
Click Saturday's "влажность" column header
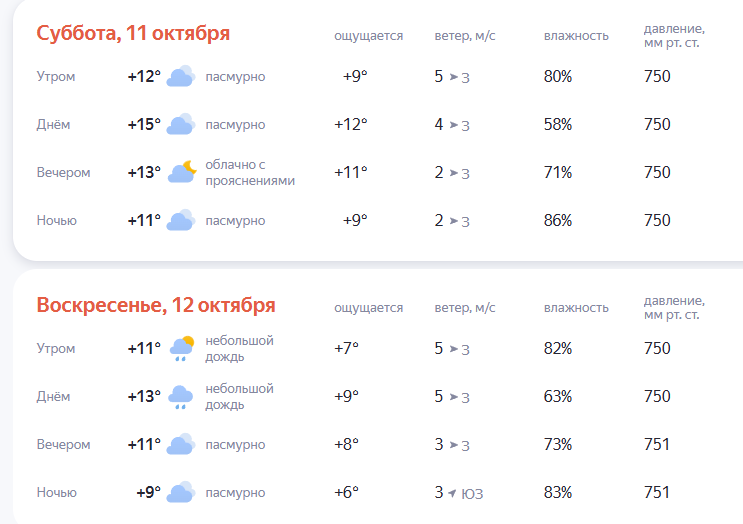pos(576,36)
